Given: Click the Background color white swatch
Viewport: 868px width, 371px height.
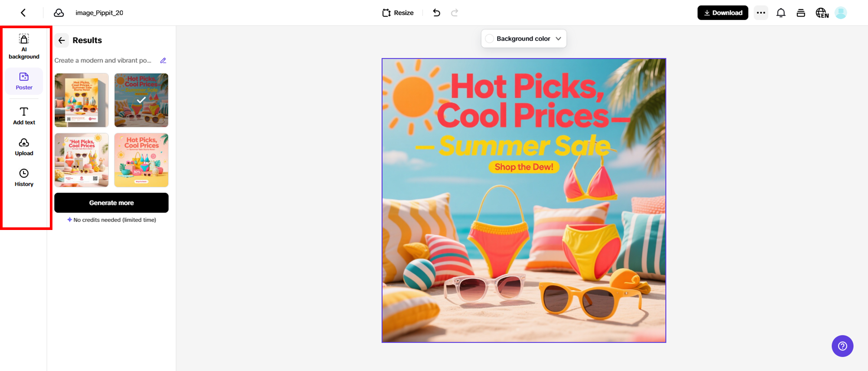Looking at the screenshot, I should [x=490, y=39].
